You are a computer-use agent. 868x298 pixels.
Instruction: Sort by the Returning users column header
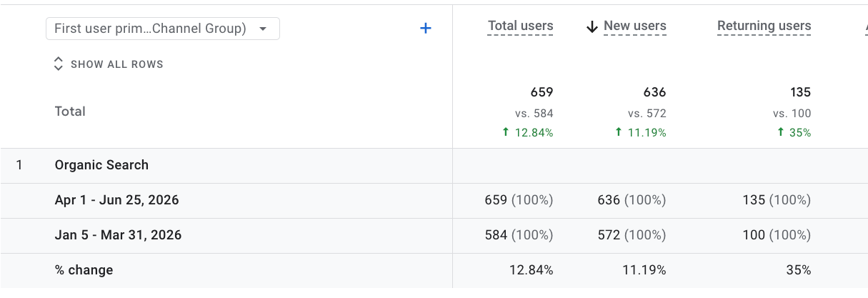pos(764,26)
